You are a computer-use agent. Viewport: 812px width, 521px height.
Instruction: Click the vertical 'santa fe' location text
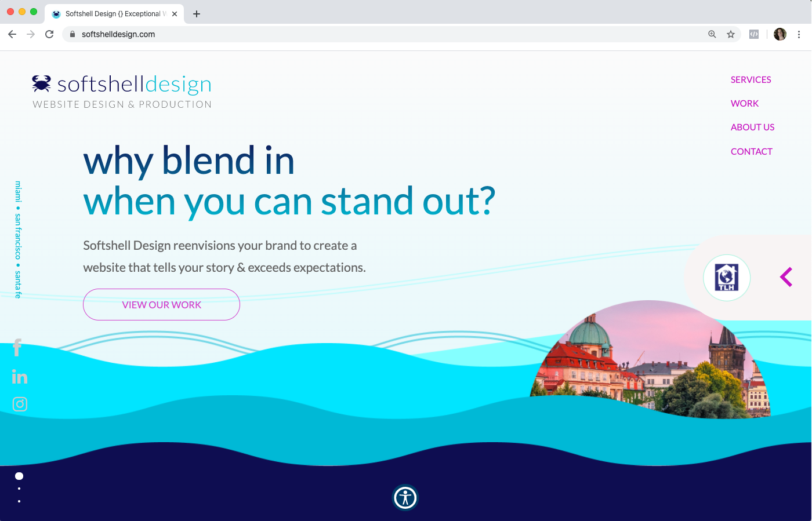click(18, 285)
